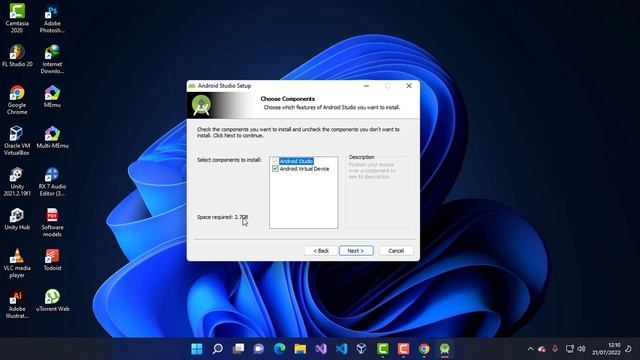Viewport: 640px width, 360px height.
Task: Open Task View in taskbar
Action: [238, 349]
